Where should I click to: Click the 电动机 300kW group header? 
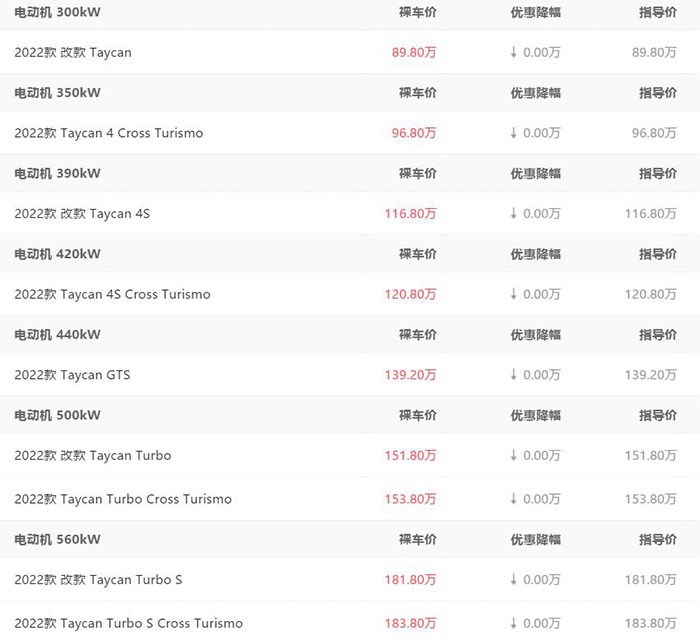(57, 12)
